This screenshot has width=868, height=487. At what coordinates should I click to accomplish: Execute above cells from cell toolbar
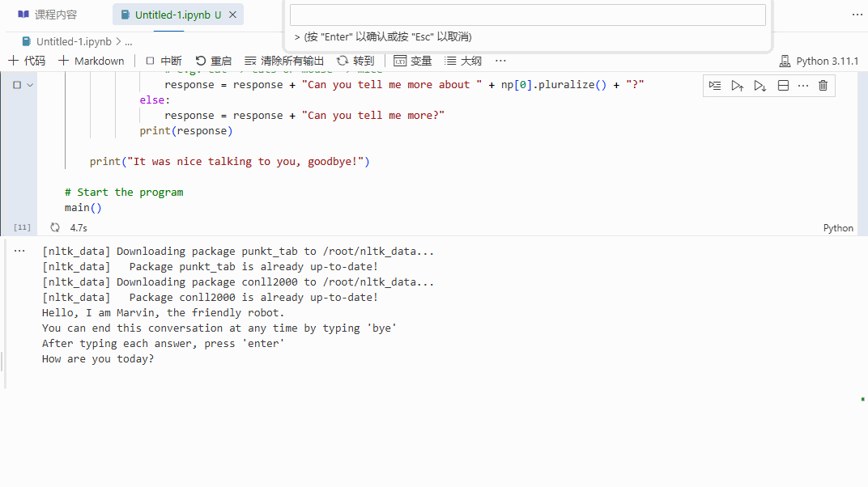737,86
